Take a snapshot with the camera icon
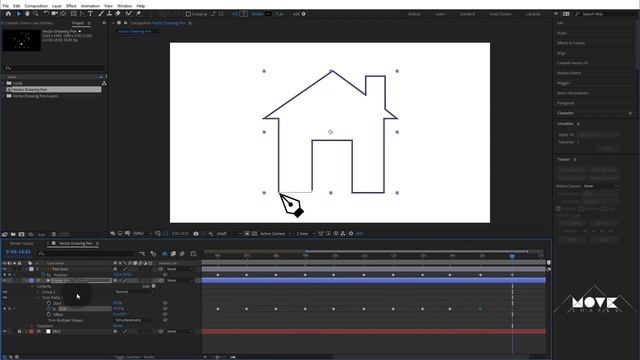640x360 pixels. tap(196, 233)
